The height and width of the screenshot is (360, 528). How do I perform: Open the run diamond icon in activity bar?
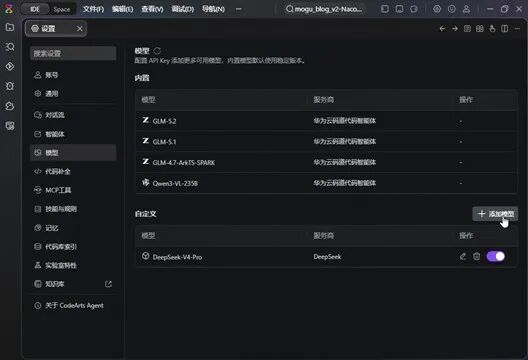[x=10, y=66]
